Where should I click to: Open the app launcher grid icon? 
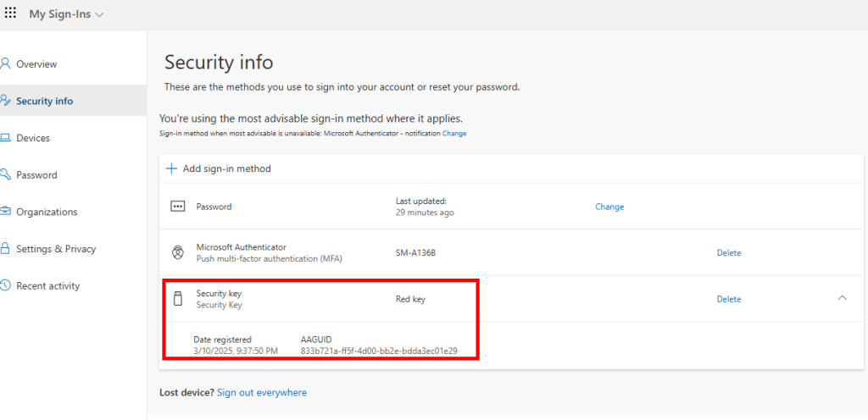pyautogui.click(x=10, y=12)
